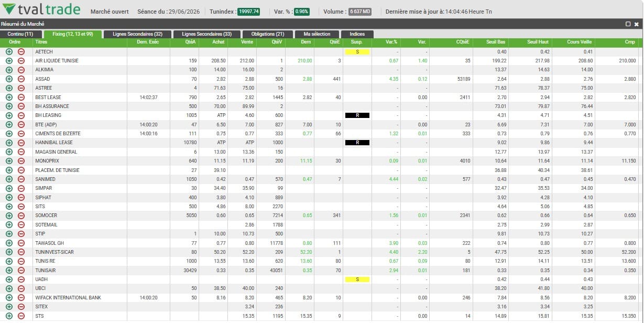Click the STIP title cell
Screen dimensions: 644x323
(40, 234)
